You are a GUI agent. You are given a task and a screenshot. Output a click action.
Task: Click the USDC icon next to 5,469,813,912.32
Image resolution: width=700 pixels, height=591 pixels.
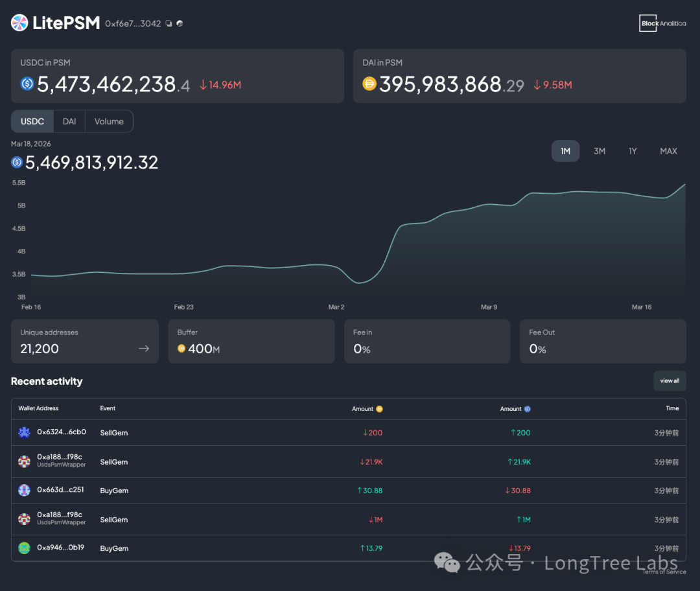point(17,162)
